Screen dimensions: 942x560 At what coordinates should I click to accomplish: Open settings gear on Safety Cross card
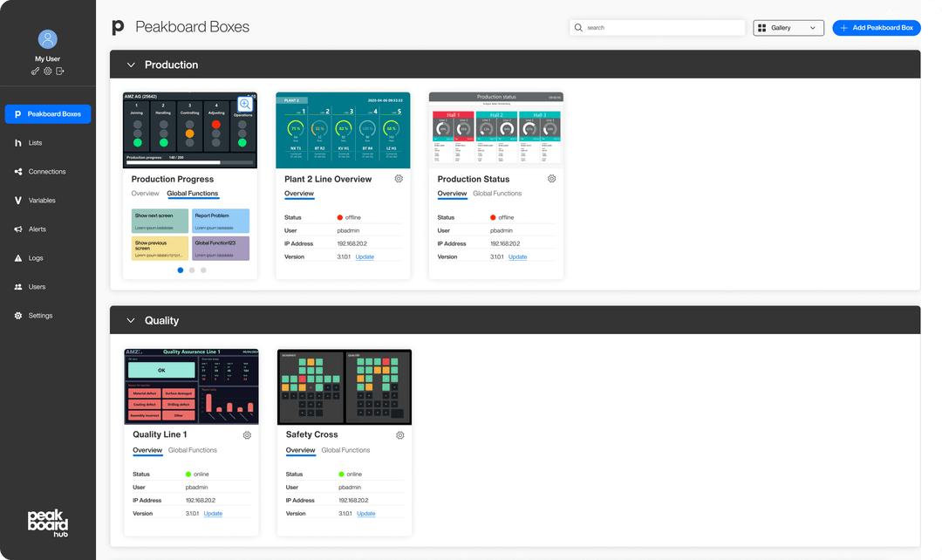pyautogui.click(x=399, y=434)
